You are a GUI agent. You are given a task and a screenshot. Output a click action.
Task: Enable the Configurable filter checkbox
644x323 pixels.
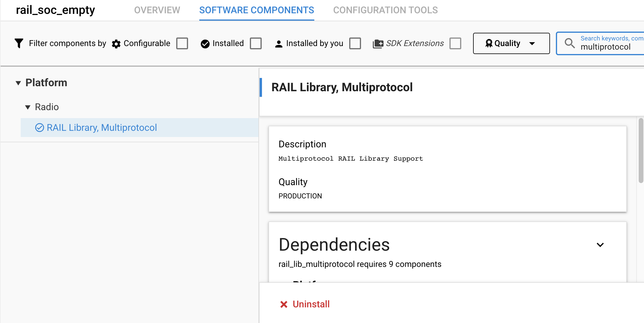(182, 43)
